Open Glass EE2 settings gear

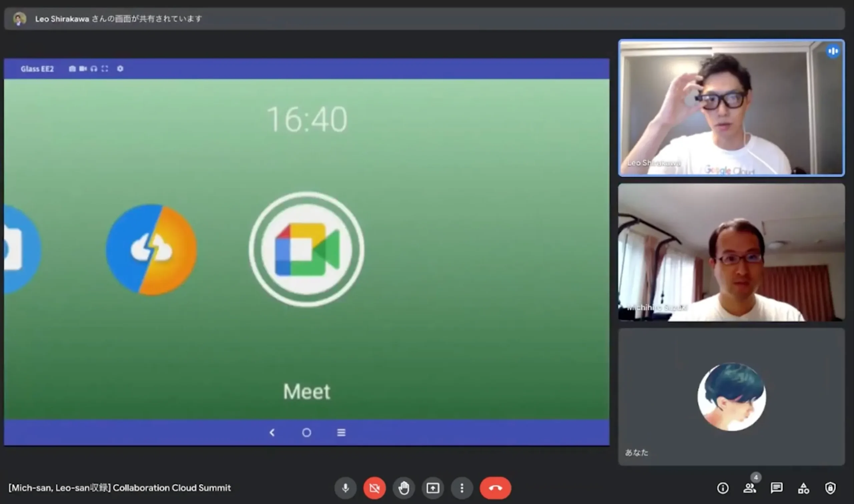(x=120, y=69)
